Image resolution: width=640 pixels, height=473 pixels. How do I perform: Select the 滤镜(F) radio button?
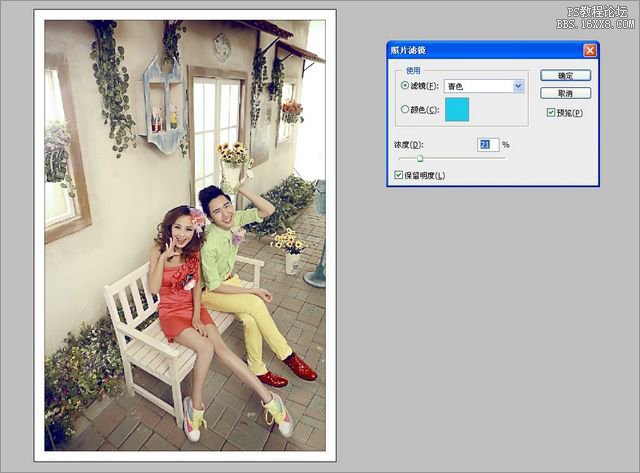(405, 87)
